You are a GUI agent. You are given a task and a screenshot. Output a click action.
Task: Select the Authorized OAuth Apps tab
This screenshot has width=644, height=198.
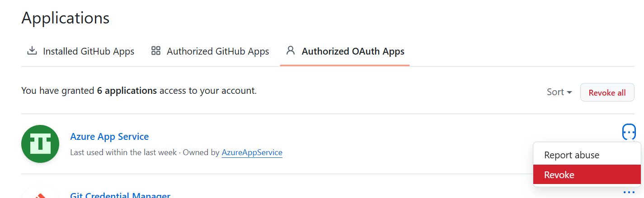tap(345, 51)
